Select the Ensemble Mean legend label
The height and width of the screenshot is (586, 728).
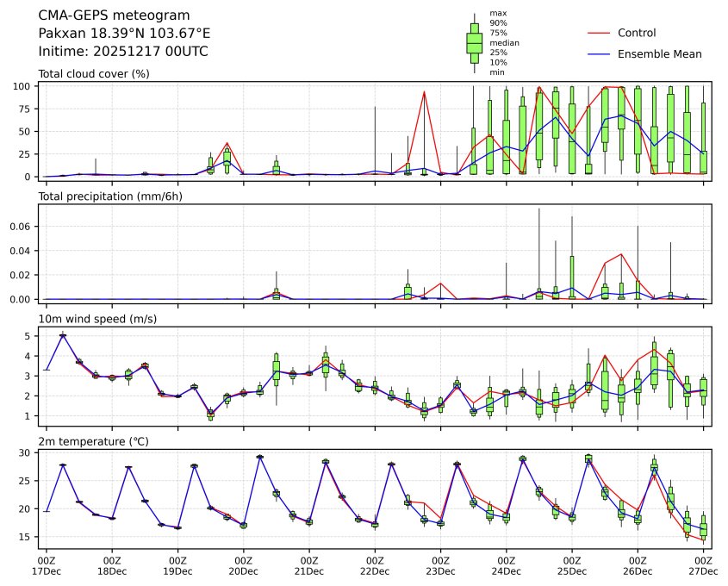tap(659, 53)
